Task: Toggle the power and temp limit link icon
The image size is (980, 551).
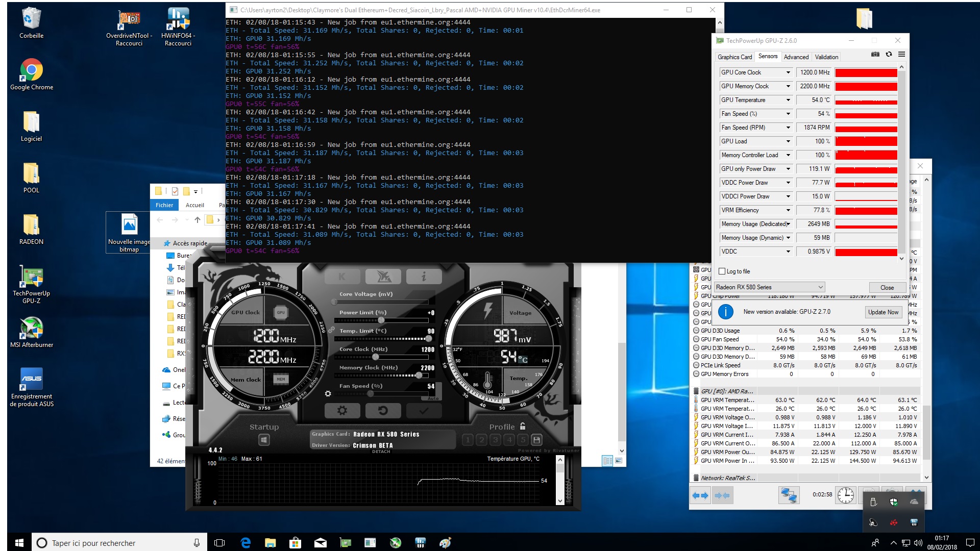Action: pyautogui.click(x=331, y=330)
